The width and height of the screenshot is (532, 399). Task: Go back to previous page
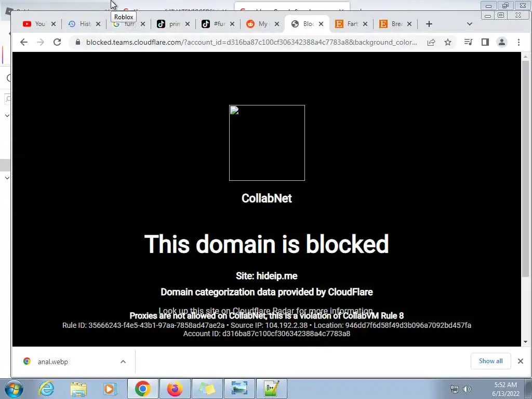24,42
